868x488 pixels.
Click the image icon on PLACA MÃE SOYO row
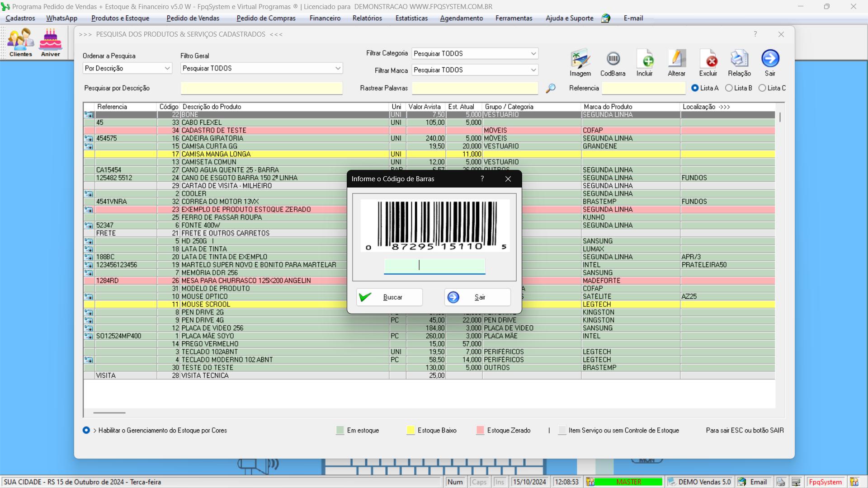pyautogui.click(x=89, y=336)
